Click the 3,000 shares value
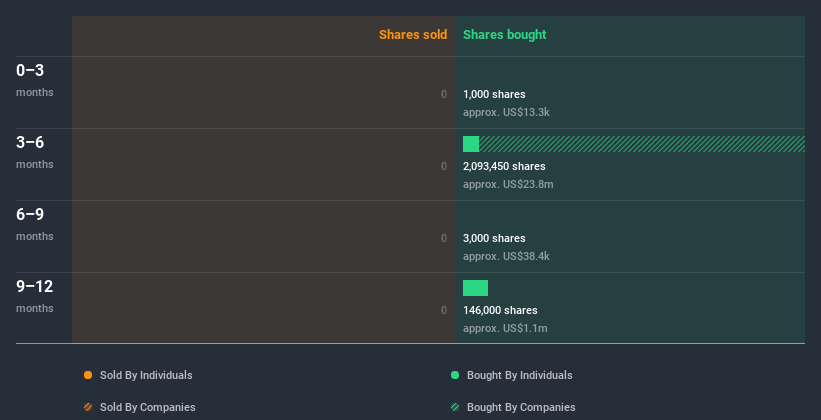 click(494, 238)
